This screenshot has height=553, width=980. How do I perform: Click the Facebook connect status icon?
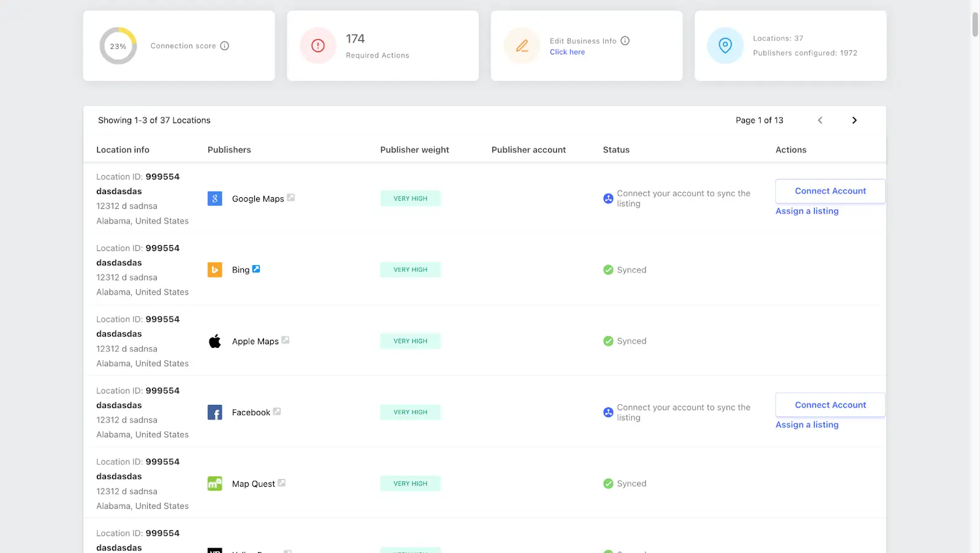(x=608, y=412)
